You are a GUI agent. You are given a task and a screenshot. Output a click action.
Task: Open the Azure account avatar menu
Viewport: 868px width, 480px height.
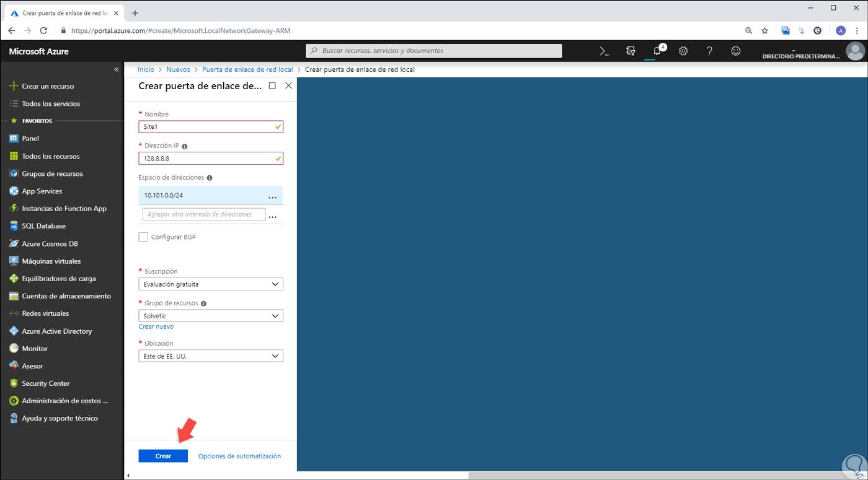click(x=855, y=51)
